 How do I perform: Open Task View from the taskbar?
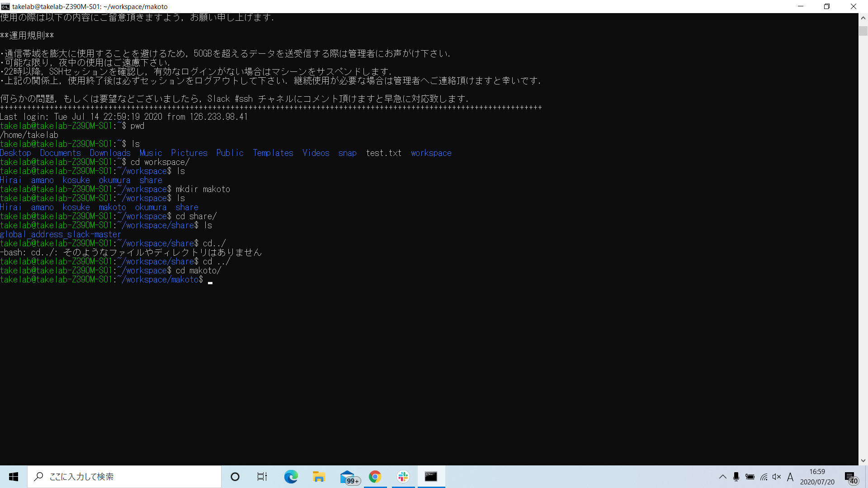coord(262,477)
